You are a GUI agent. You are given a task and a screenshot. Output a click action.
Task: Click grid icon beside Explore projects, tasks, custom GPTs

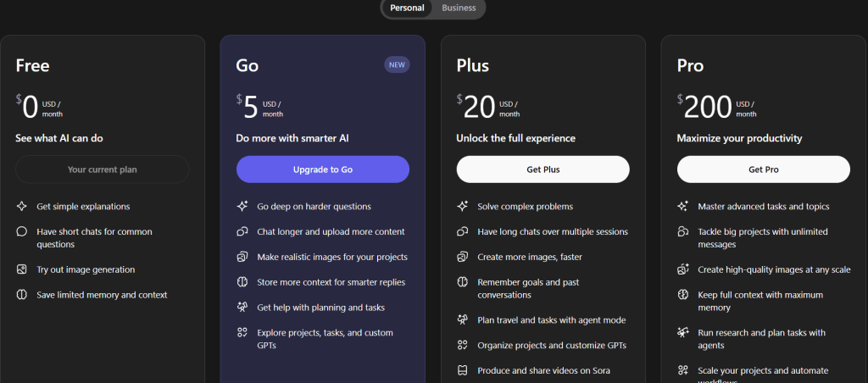(242, 333)
